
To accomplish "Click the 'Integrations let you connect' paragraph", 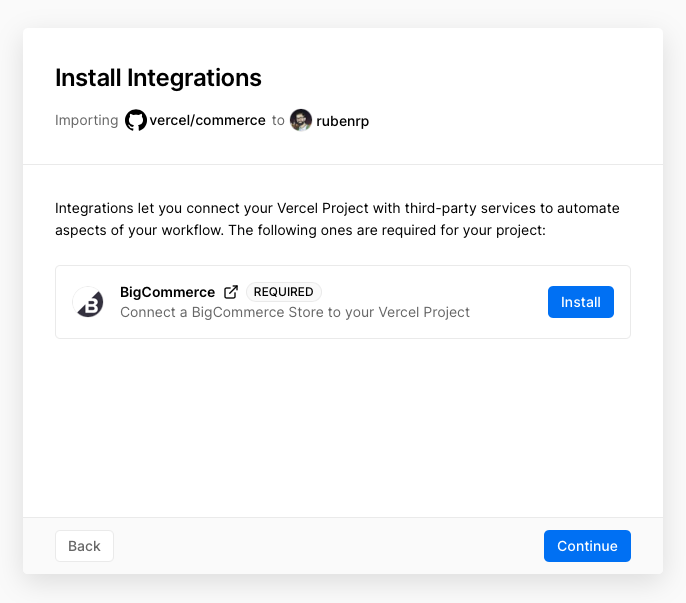I will tap(337, 219).
